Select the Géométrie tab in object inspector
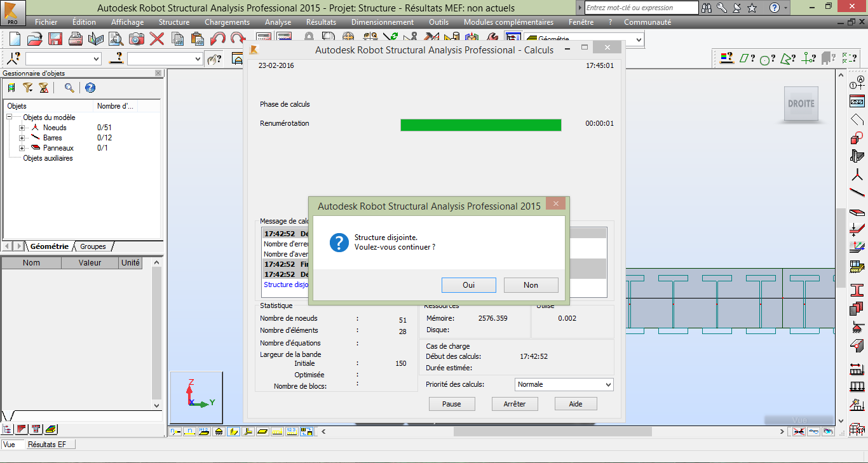868x463 pixels. (50, 246)
